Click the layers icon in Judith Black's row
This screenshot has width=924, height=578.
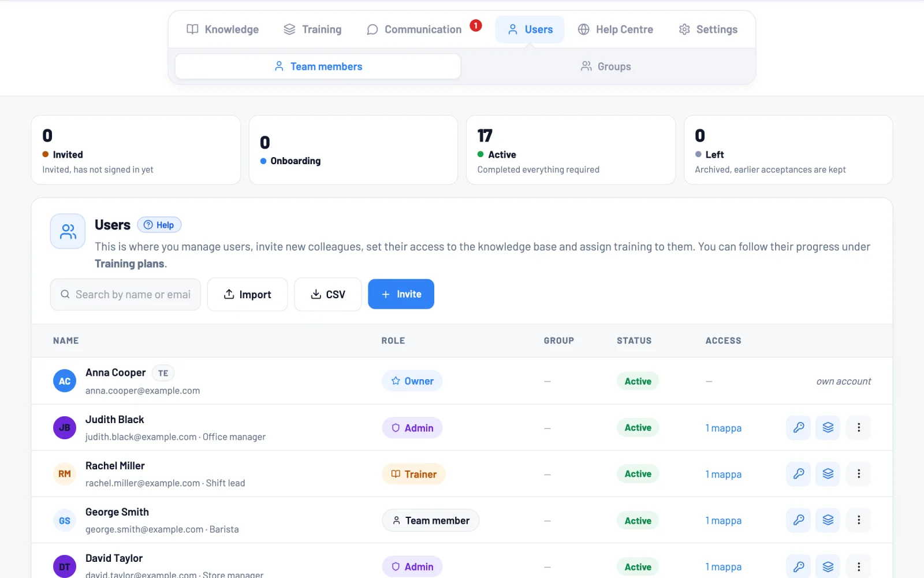[x=828, y=428]
